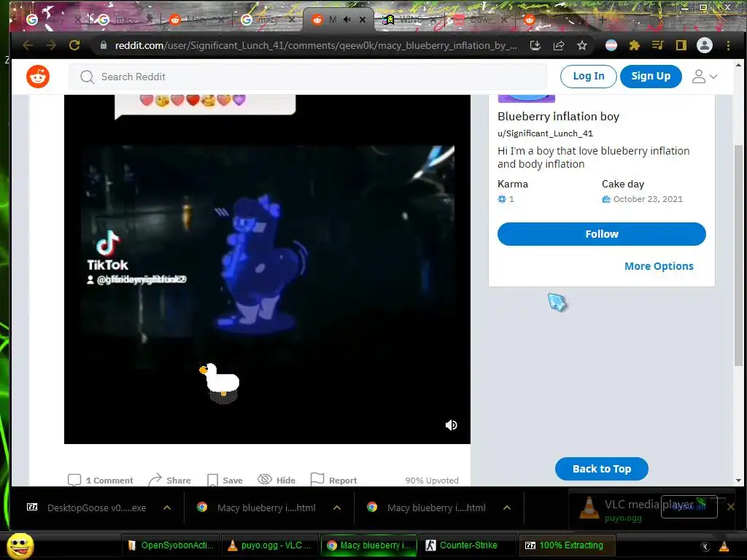Click the Back to Top button

click(x=602, y=469)
